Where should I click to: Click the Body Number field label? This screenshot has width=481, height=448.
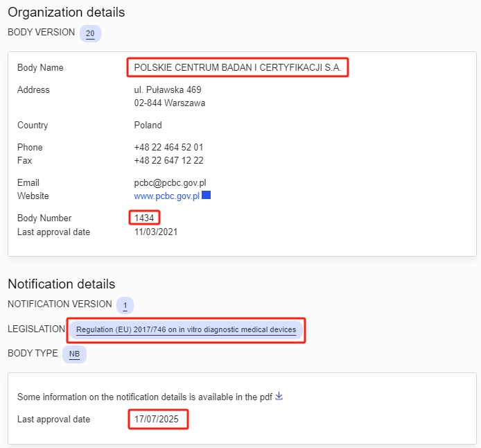click(44, 218)
